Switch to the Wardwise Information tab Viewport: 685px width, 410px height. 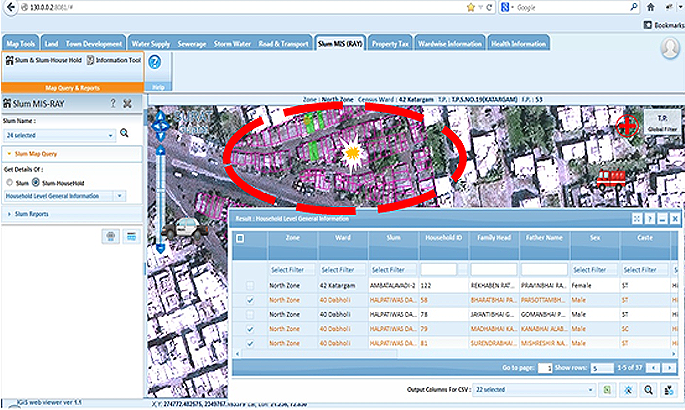pyautogui.click(x=450, y=44)
